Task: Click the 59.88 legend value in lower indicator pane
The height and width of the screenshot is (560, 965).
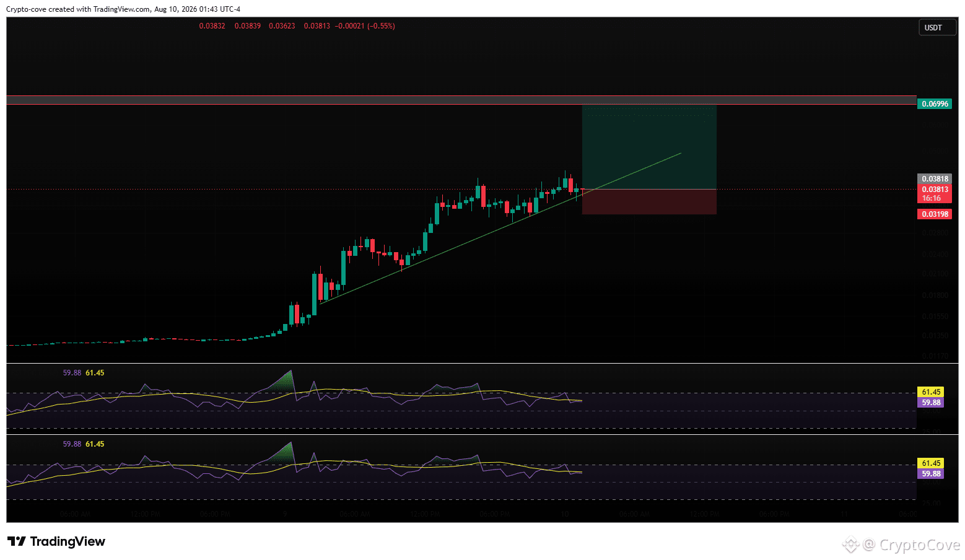Action: (x=72, y=444)
